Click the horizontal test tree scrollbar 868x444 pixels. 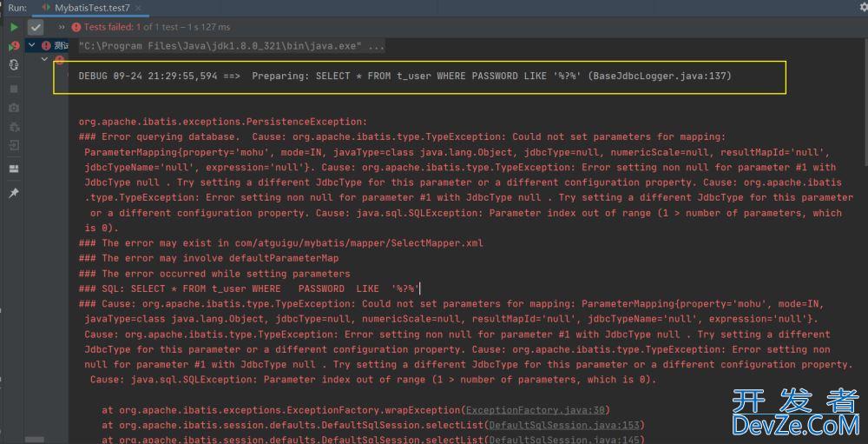point(35,440)
